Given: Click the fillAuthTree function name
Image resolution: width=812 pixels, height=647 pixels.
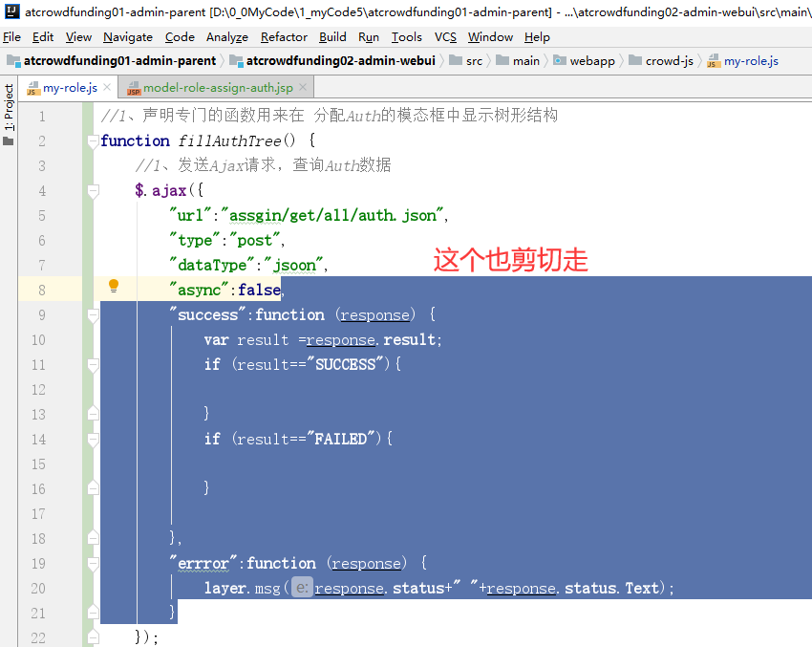Looking at the screenshot, I should [x=230, y=140].
